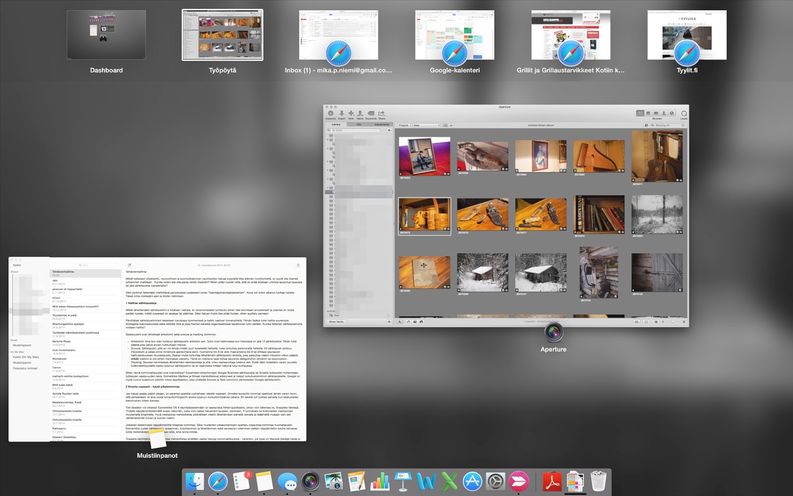793x496 pixels.
Task: Launch Pages from the Dock
Action: pyautogui.click(x=357, y=481)
